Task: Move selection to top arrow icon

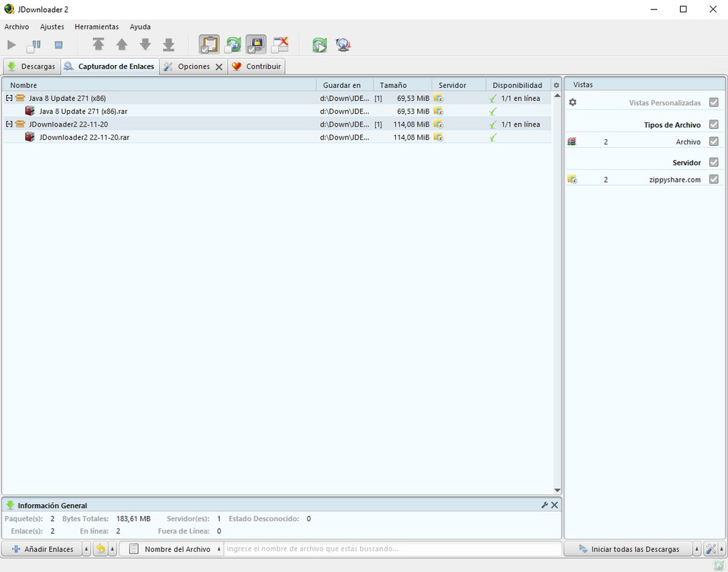Action: click(x=98, y=44)
